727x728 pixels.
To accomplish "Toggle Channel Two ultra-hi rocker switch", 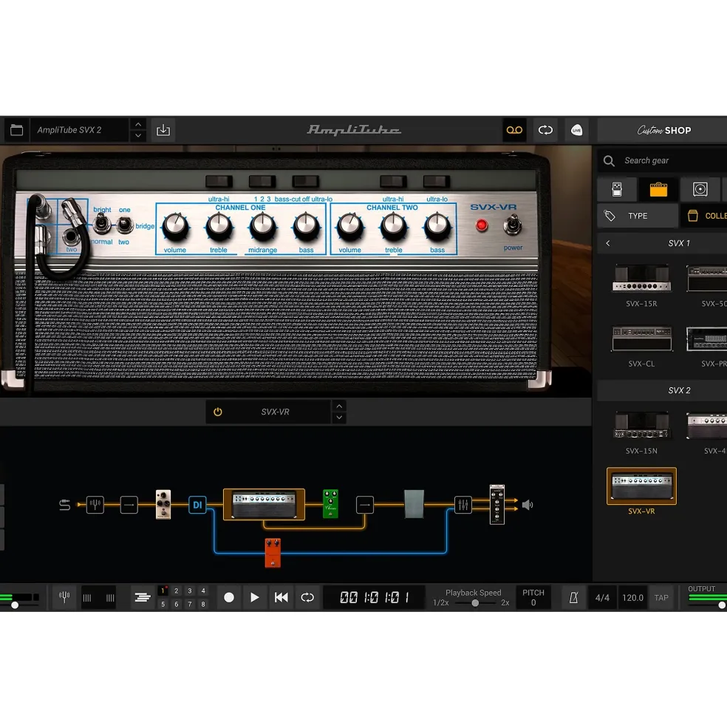I will [x=393, y=182].
